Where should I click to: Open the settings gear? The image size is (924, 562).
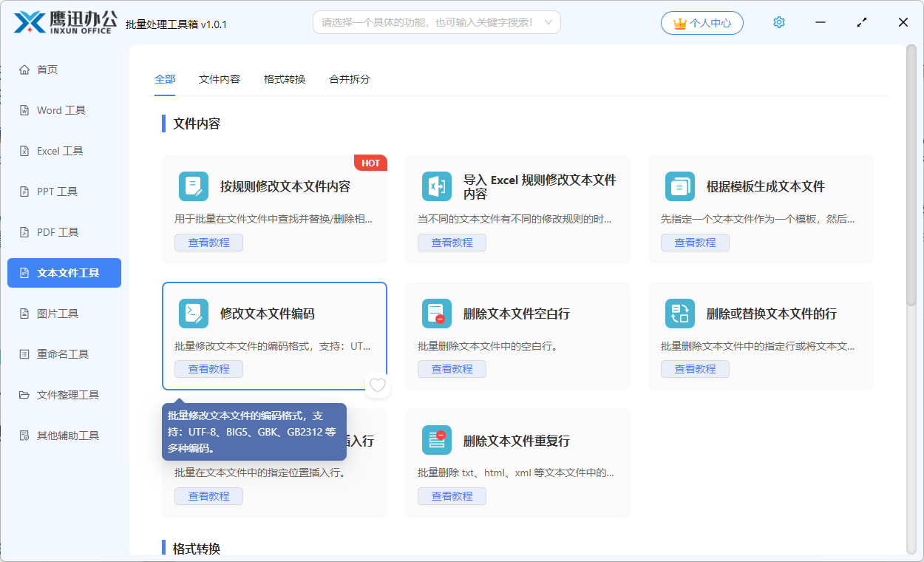click(778, 22)
